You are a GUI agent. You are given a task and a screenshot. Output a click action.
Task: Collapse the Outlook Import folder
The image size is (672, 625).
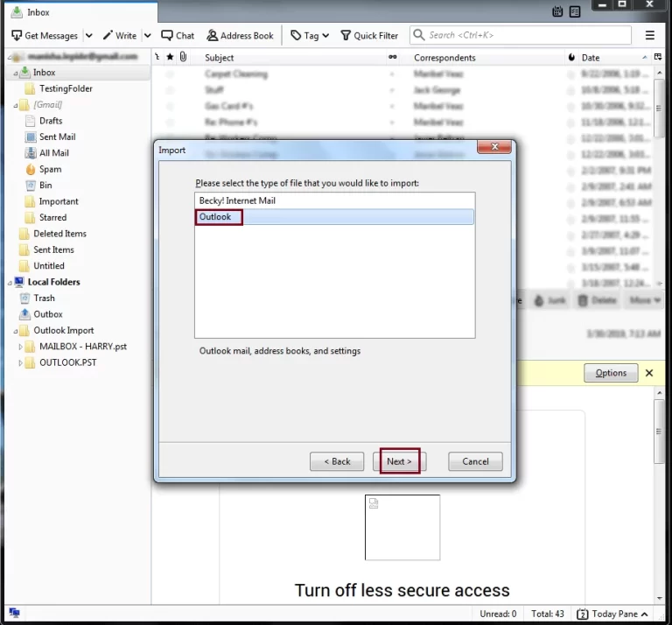point(16,332)
